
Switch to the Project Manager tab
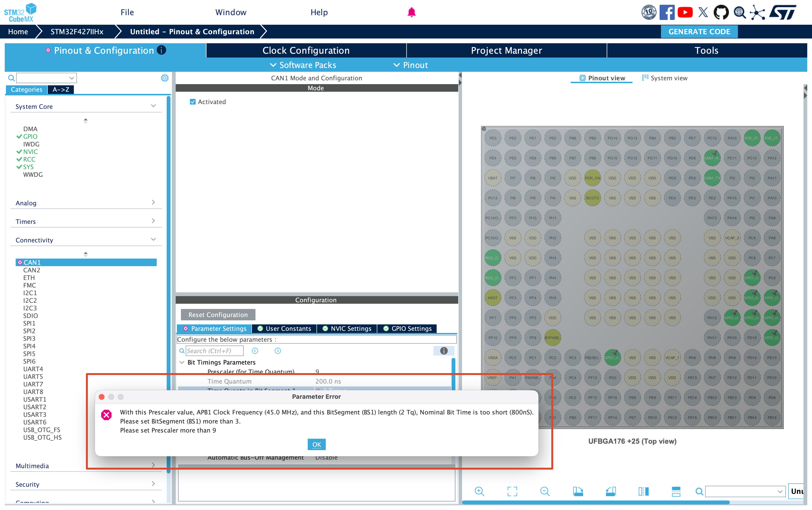click(506, 50)
